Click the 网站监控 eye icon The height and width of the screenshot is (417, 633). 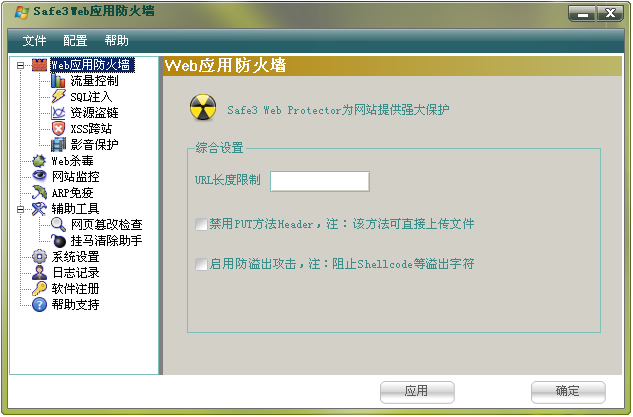(x=39, y=176)
